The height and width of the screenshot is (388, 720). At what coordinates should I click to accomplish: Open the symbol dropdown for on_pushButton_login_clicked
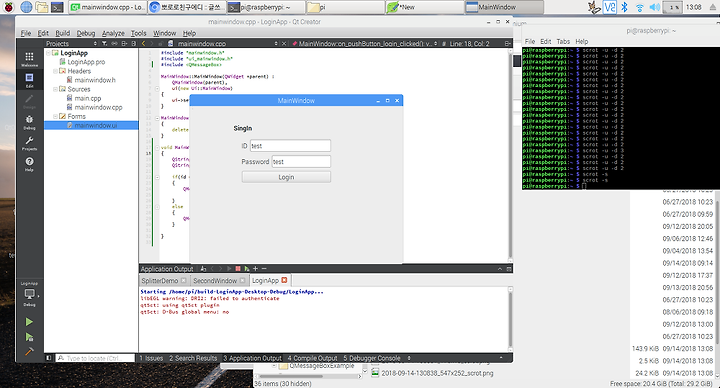[x=436, y=44]
